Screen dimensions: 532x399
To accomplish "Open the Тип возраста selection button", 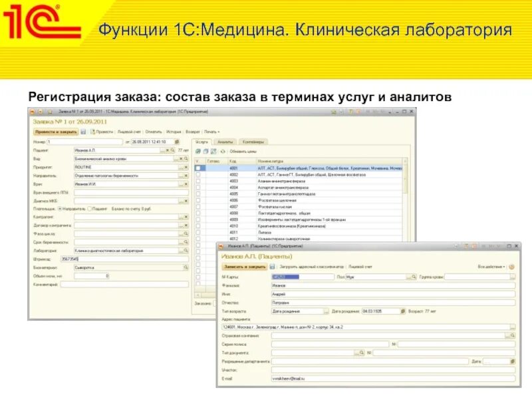I will 326,311.
